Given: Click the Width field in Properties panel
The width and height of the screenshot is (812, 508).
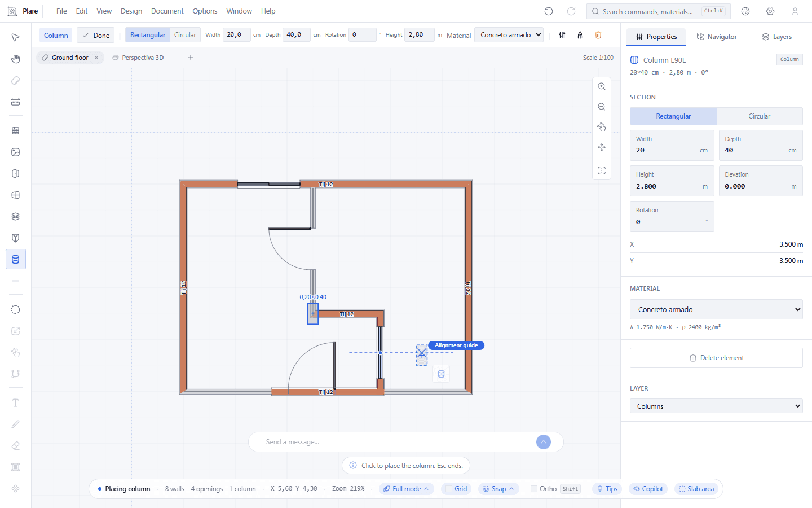Looking at the screenshot, I should [672, 145].
